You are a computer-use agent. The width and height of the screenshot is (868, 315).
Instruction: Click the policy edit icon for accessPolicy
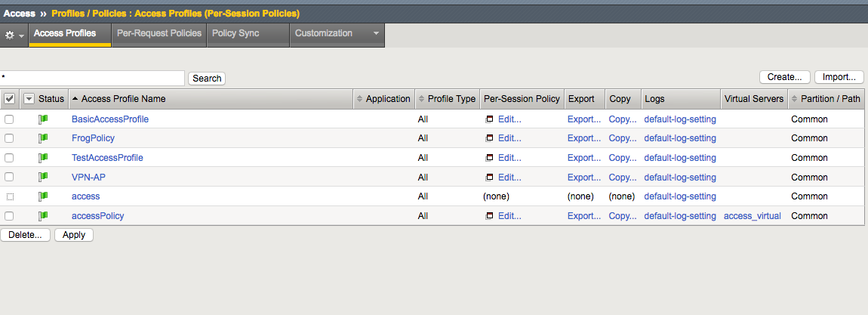coord(489,216)
